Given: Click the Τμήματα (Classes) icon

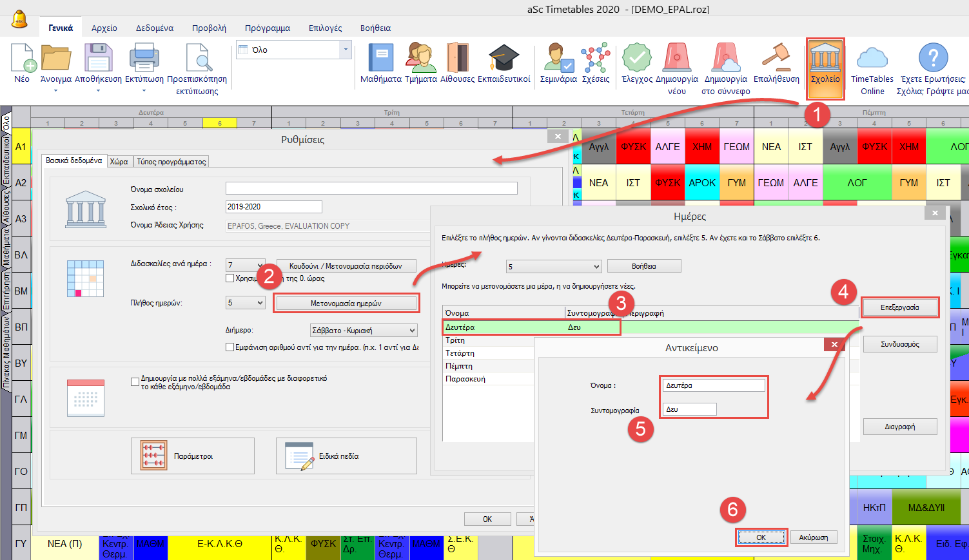Looking at the screenshot, I should point(420,64).
